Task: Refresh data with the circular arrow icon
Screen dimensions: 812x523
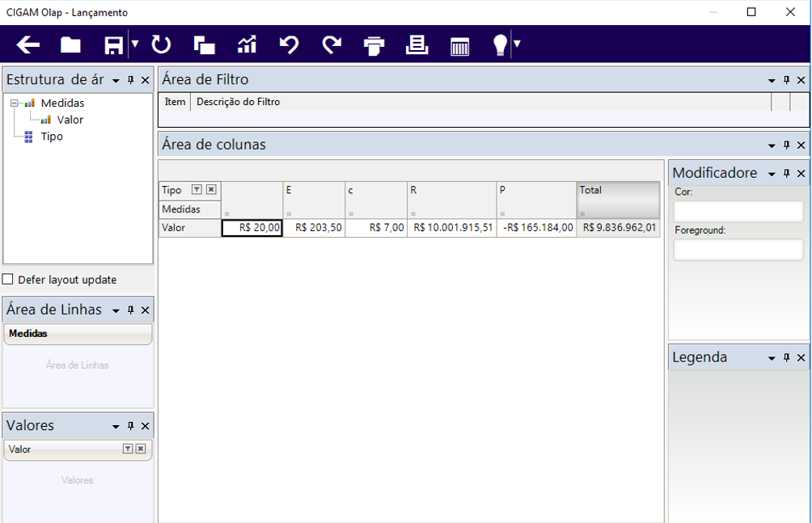Action: tap(161, 44)
